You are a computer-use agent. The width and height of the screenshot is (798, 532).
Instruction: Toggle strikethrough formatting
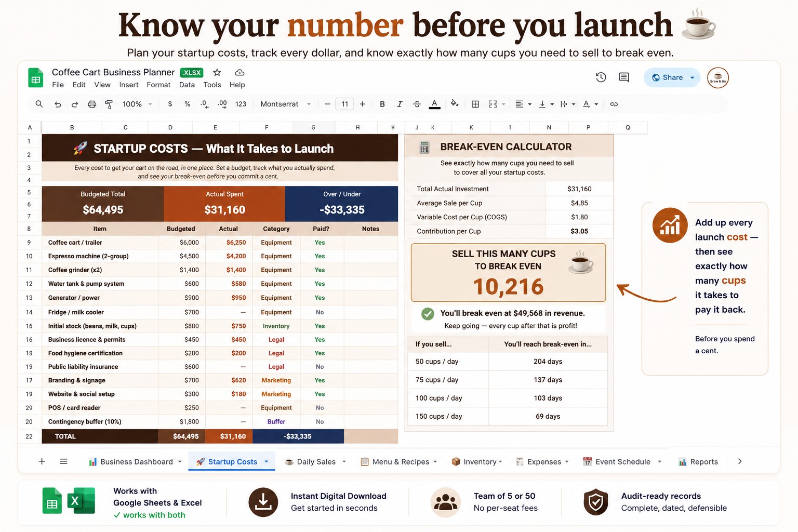coord(417,104)
